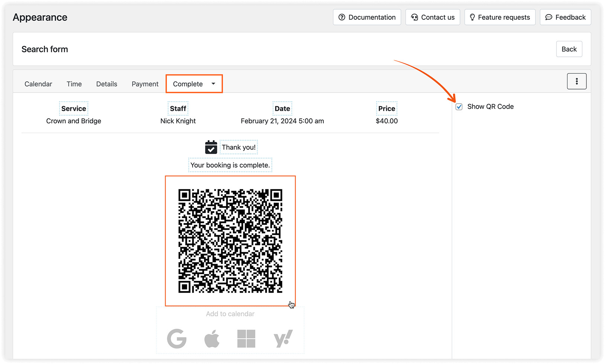Expand the Complete tab dropdown arrow
The width and height of the screenshot is (605, 364).
tap(213, 84)
